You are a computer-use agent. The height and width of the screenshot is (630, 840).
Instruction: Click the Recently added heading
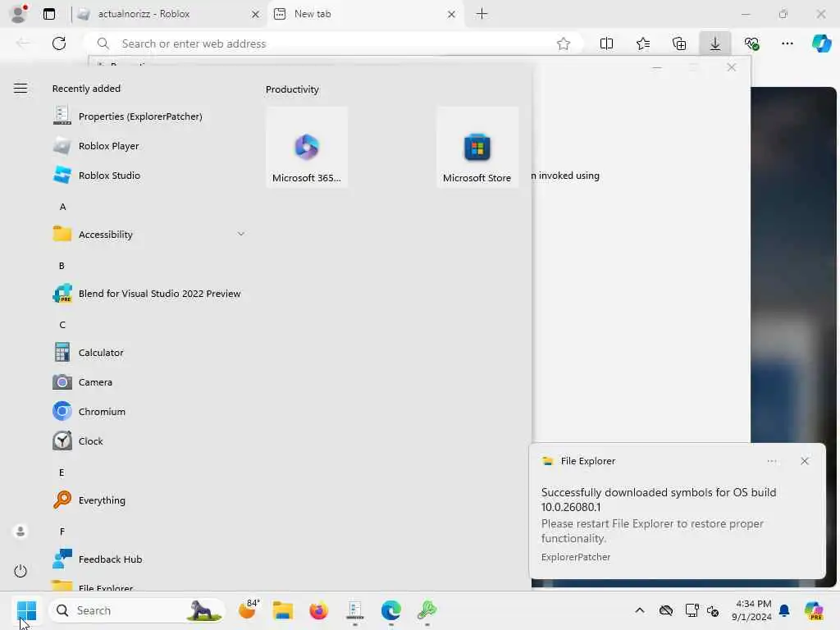86,89
